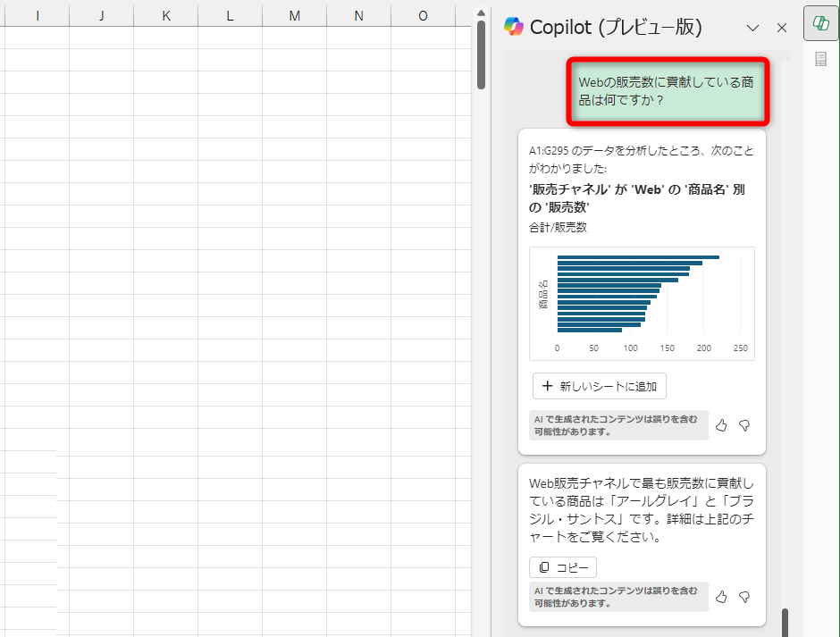The image size is (840, 637).
Task: Open the spreadsheet panel icon below Copilot tab
Action: (820, 59)
